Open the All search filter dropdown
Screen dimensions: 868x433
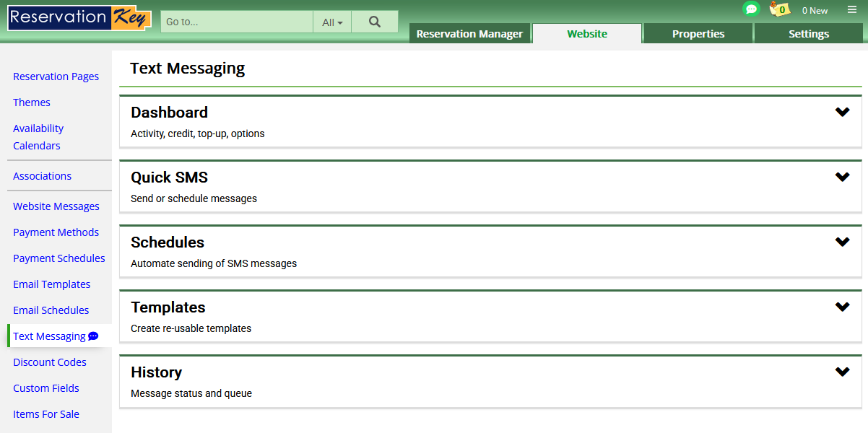tap(332, 22)
